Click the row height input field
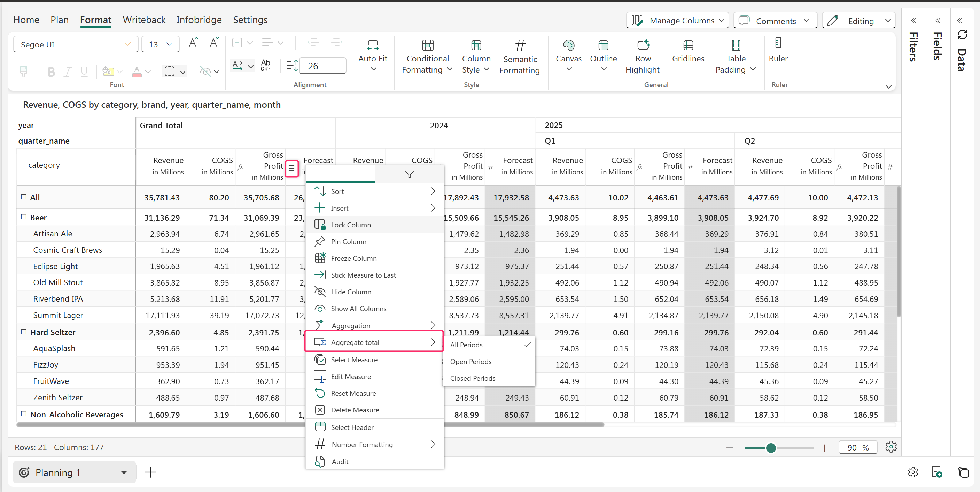This screenshot has width=980, height=492. [322, 66]
